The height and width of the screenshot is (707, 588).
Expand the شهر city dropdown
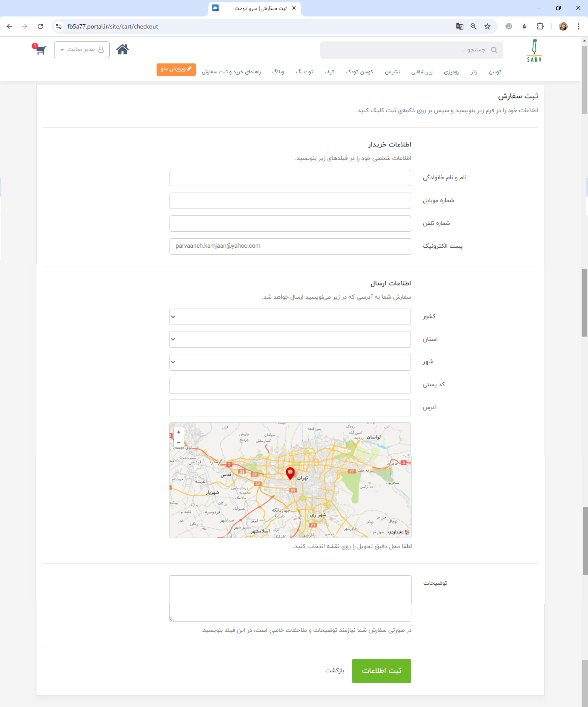[x=290, y=362]
